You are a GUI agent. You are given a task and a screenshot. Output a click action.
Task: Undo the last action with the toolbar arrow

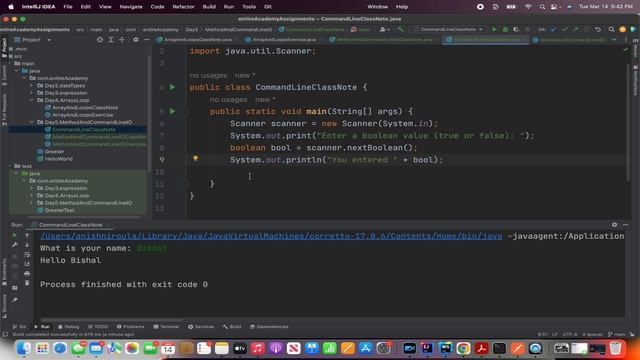point(598,29)
